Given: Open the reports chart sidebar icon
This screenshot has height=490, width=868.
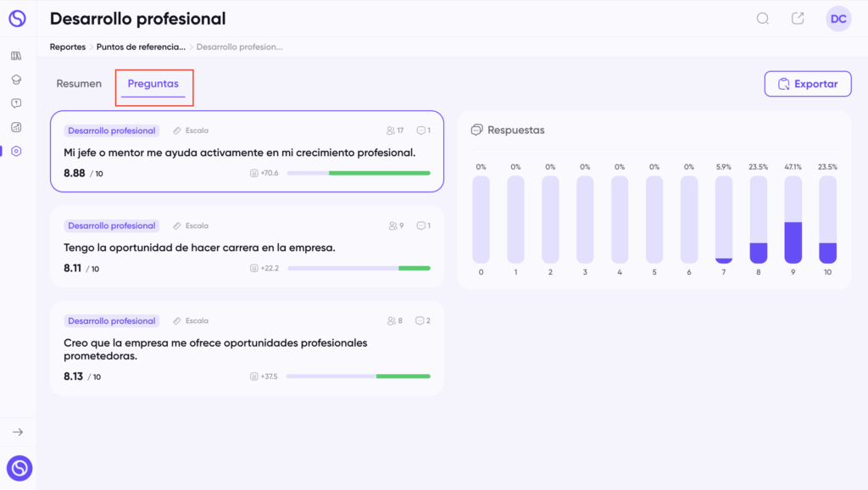Looking at the screenshot, I should point(16,127).
